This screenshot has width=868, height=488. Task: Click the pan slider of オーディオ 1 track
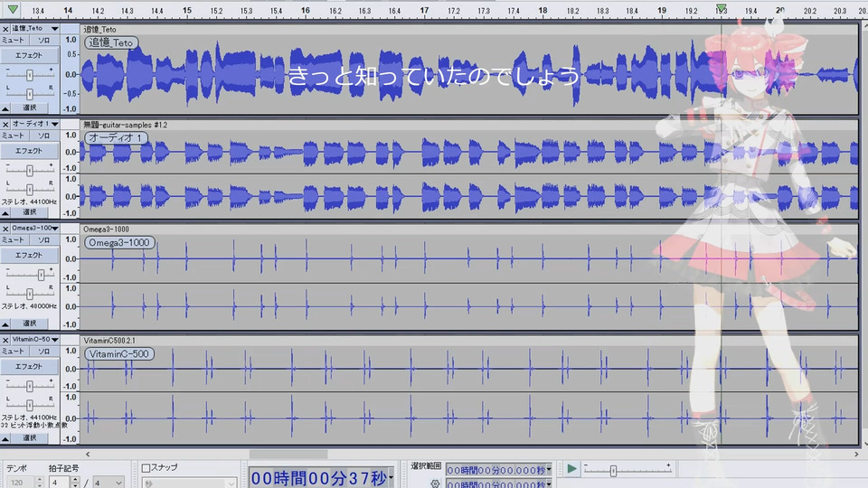29,189
